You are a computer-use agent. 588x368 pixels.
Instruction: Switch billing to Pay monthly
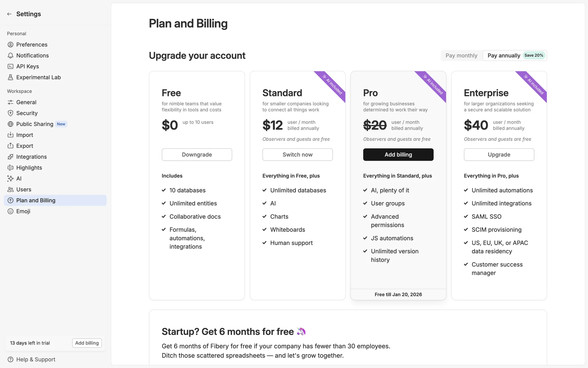[461, 56]
